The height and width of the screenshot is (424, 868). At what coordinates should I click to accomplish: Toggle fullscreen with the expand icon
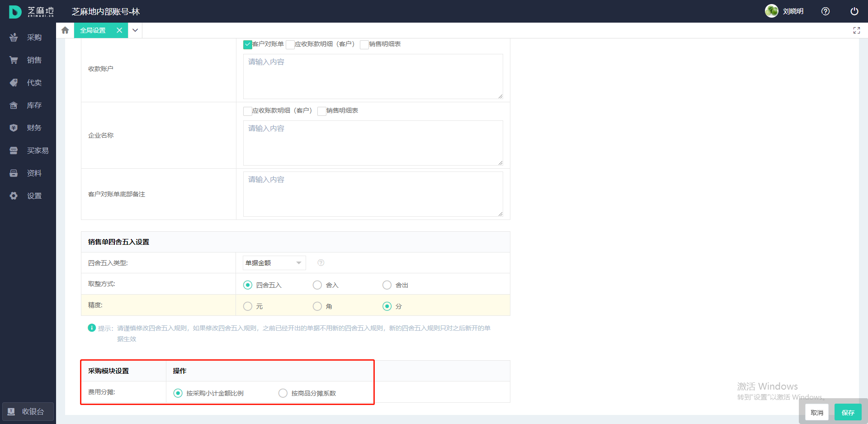[857, 30]
